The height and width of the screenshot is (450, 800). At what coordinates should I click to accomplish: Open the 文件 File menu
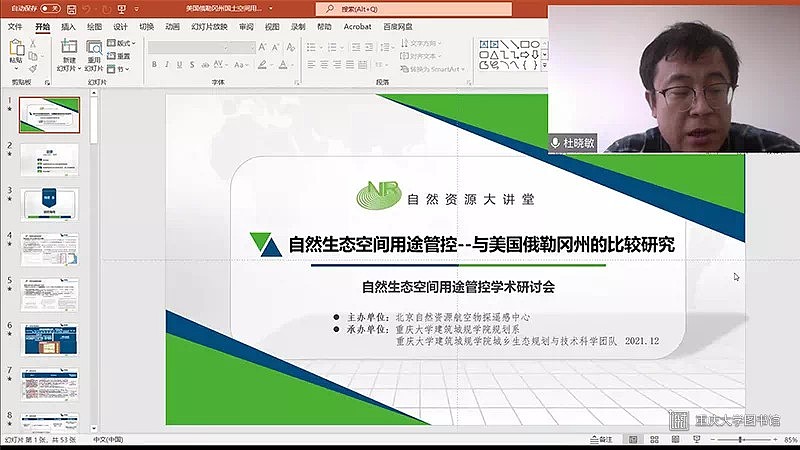pos(15,27)
